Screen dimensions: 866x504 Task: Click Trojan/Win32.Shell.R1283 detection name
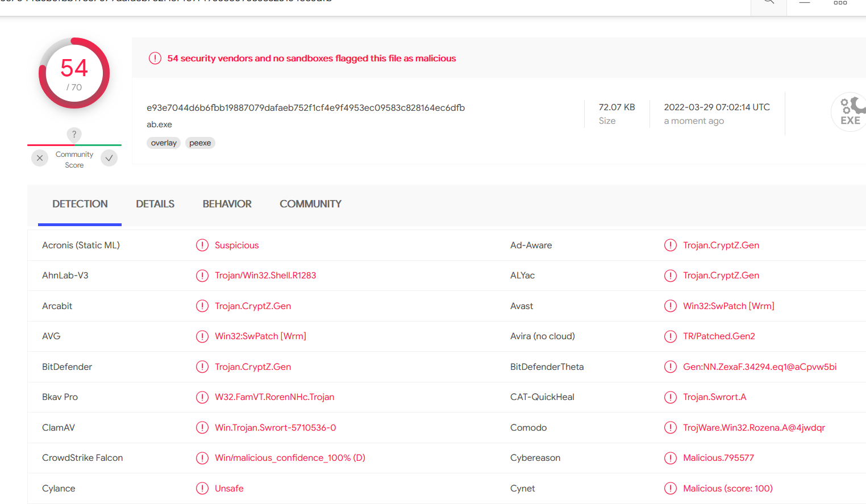265,276
